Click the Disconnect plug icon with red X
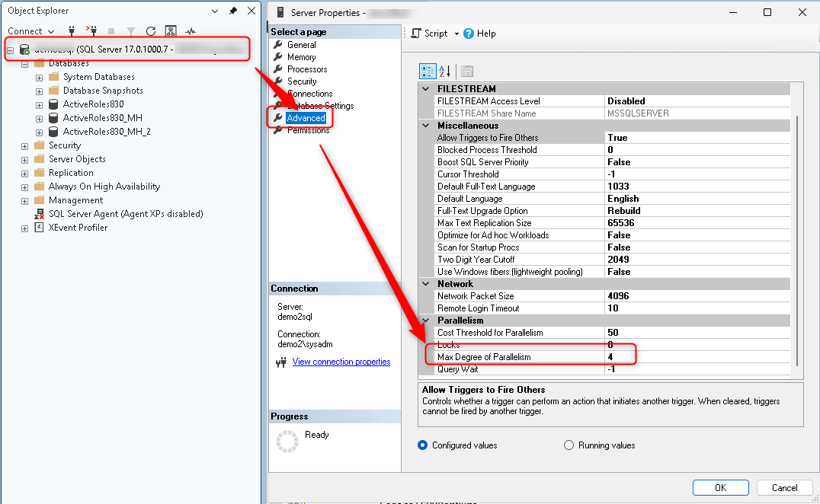 (x=91, y=30)
